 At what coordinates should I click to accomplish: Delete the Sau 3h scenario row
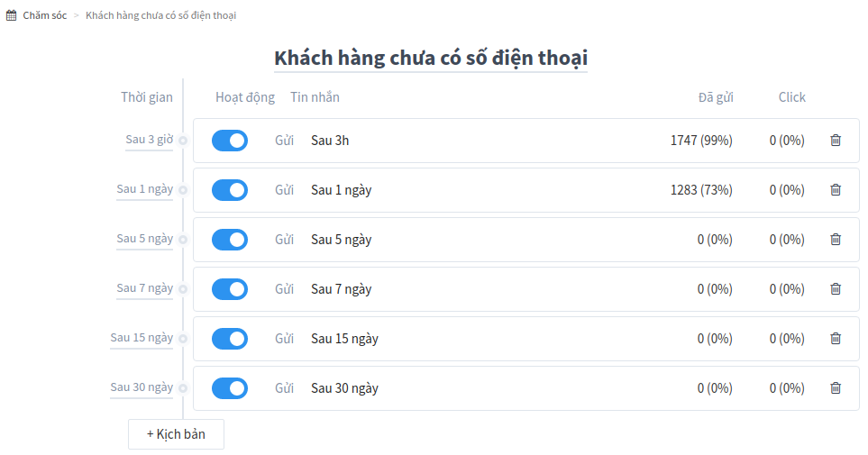[836, 141]
